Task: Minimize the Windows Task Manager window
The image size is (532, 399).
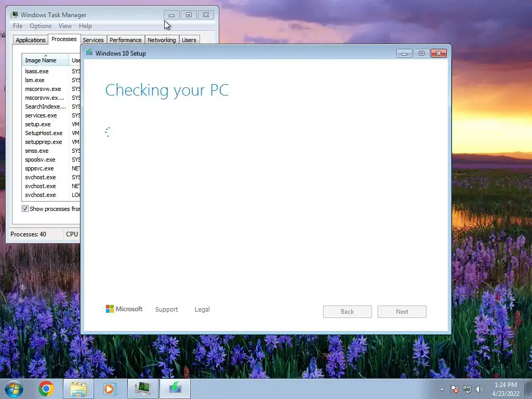Action: point(171,15)
